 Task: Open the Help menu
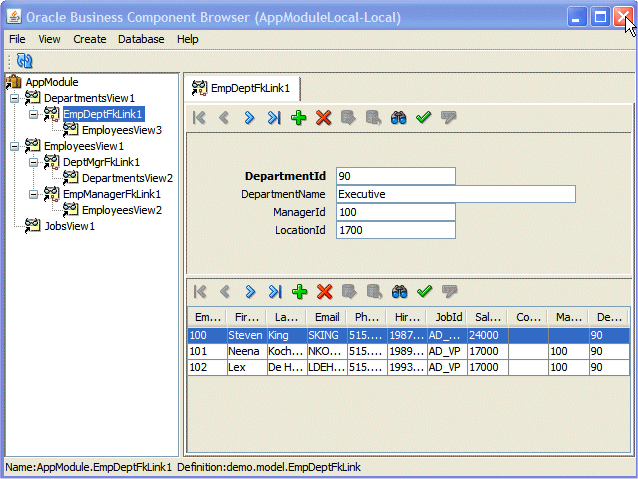[x=188, y=39]
